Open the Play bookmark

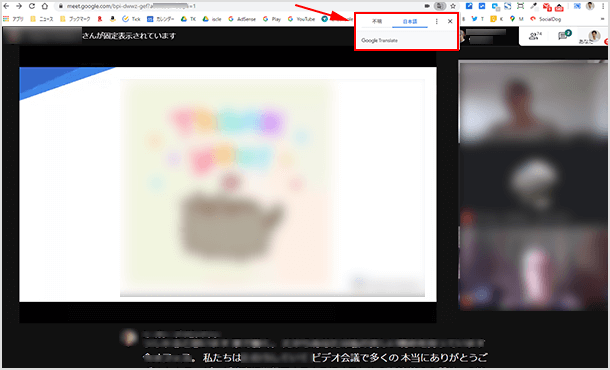click(x=272, y=19)
